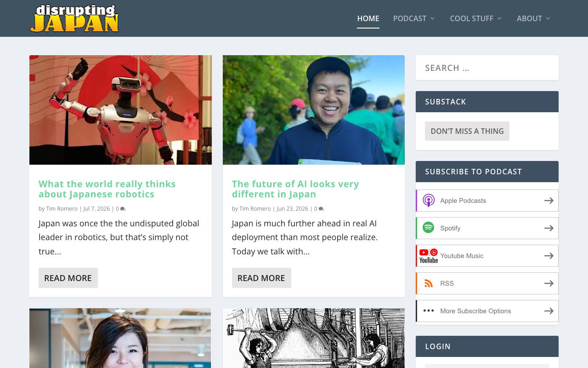Click the AI post excerpt text

tap(305, 237)
